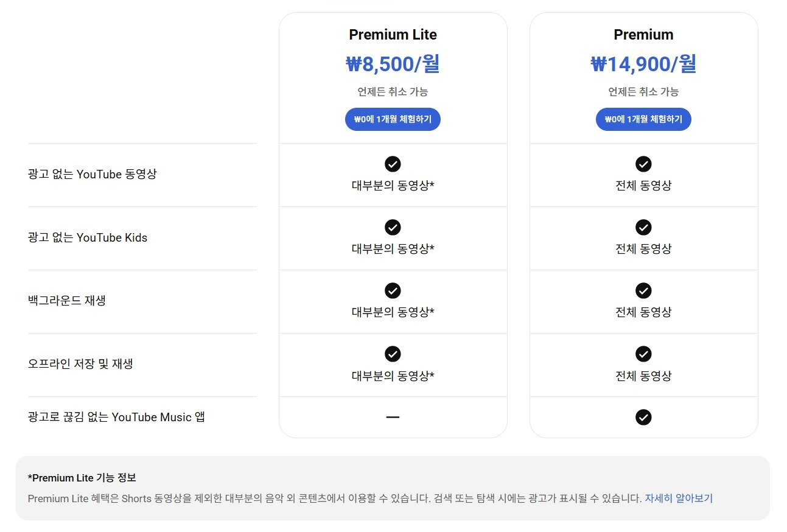The image size is (787, 532).
Task: Click the ₩8,500/월 price text
Action: 393,64
